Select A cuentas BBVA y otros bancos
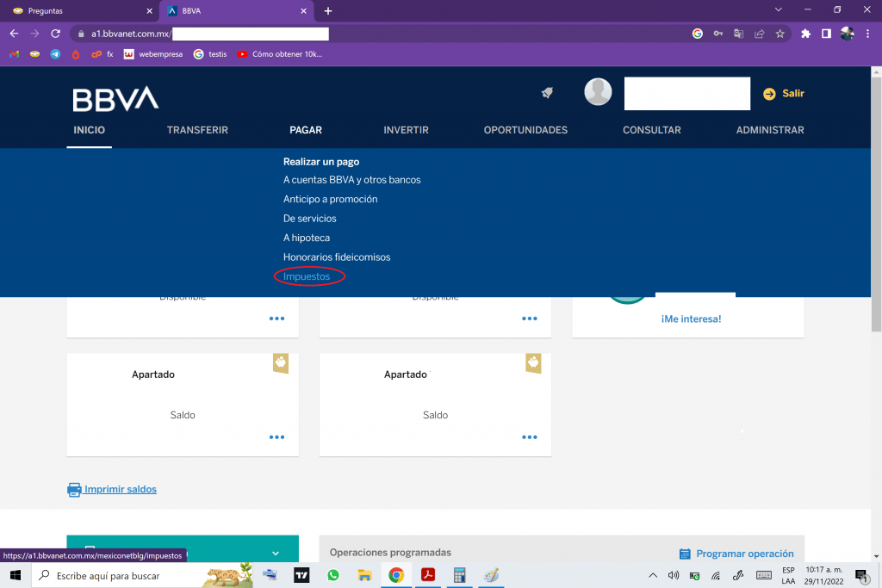882x588 pixels. 352,180
